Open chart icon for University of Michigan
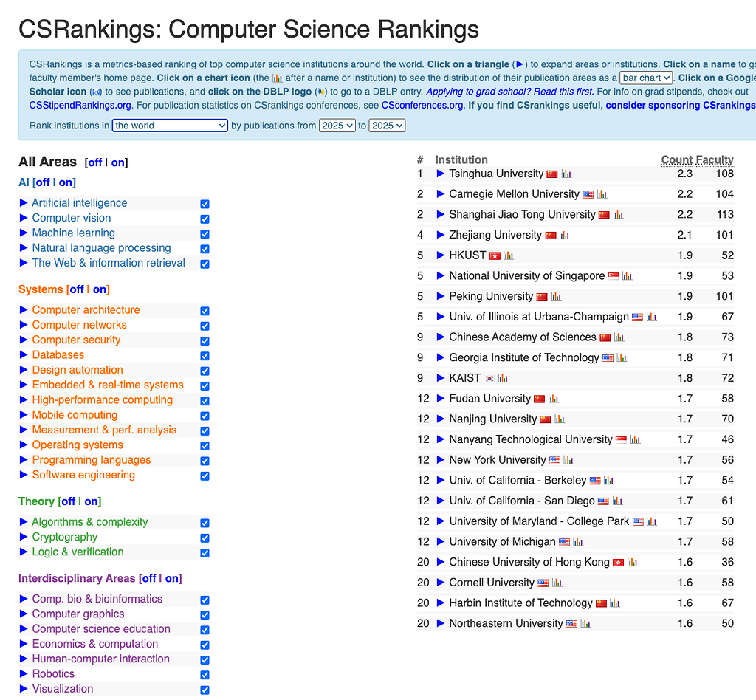756x700 pixels. [x=578, y=542]
